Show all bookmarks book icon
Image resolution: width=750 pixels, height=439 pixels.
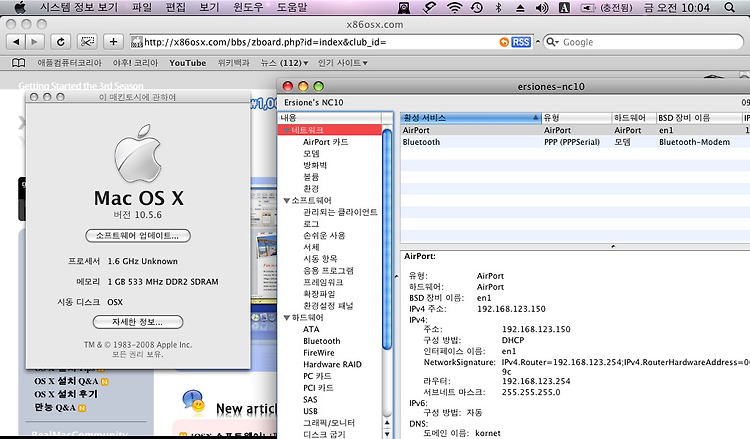[18, 63]
